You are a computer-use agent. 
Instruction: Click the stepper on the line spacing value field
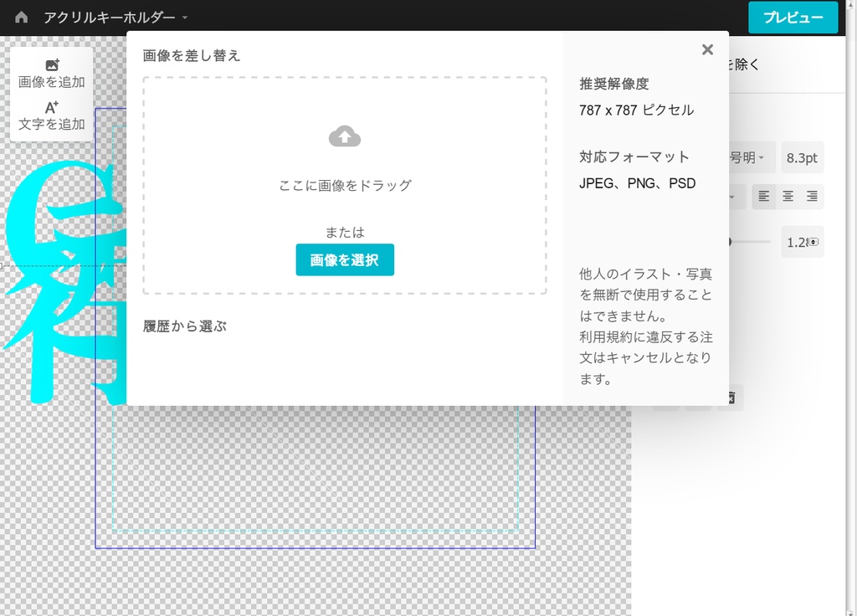[815, 242]
